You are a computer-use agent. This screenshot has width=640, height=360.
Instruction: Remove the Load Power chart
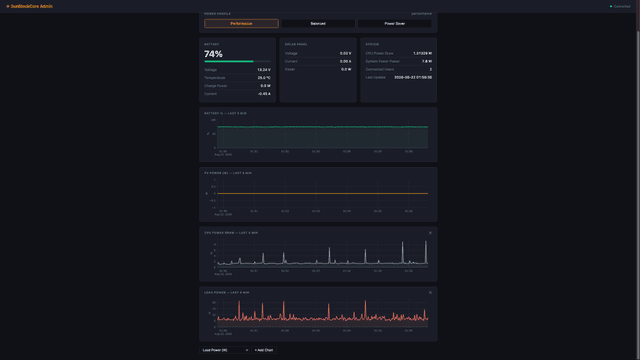(x=430, y=293)
